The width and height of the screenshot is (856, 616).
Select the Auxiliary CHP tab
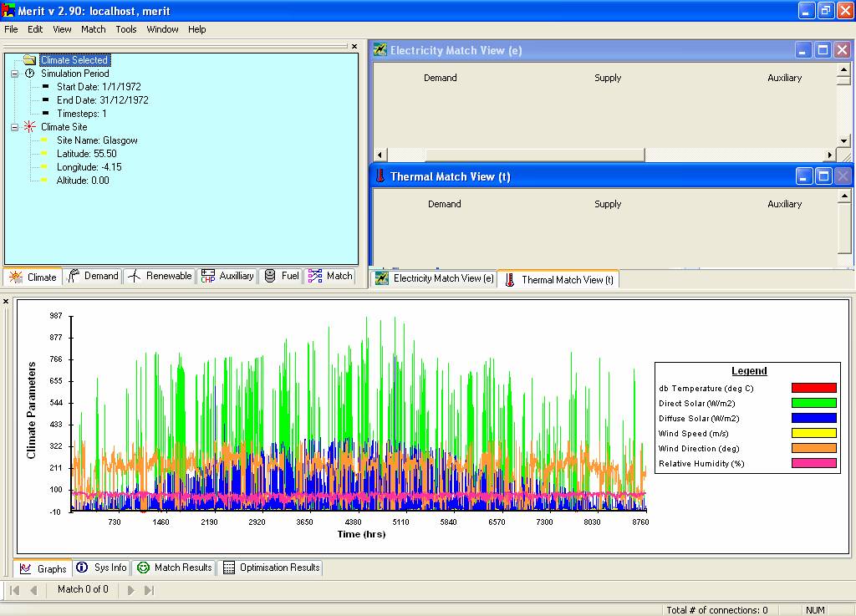227,276
